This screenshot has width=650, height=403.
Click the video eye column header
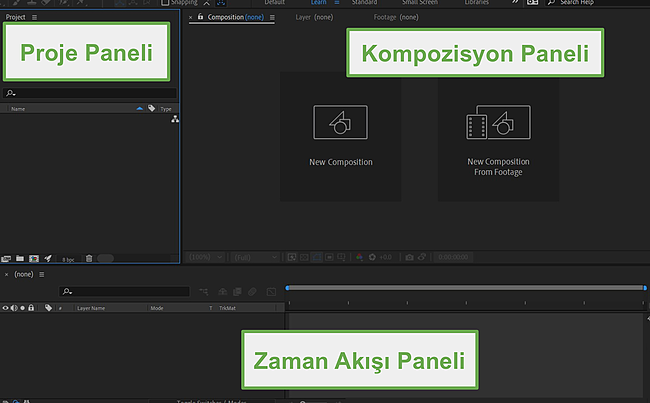click(x=5, y=308)
